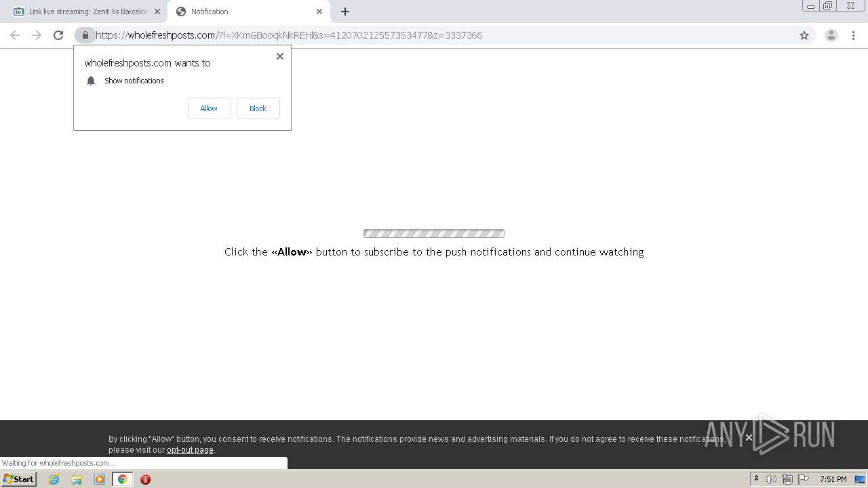Minimize the Chrome window
868x488 pixels.
coord(811,6)
